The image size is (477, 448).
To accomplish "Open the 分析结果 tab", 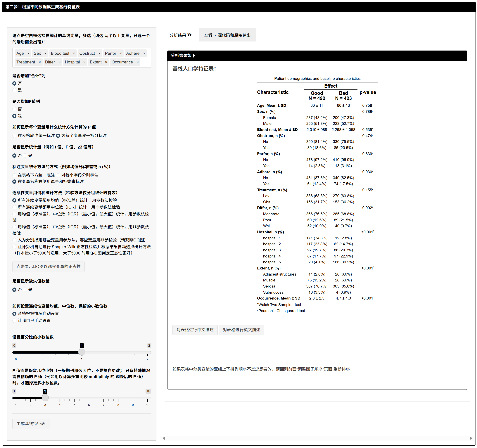I will tap(180, 35).
